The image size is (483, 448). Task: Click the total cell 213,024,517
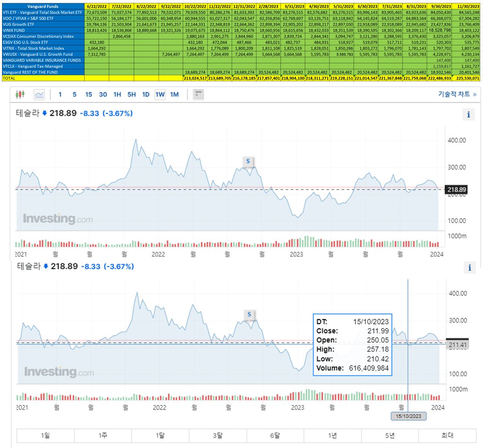pos(195,78)
